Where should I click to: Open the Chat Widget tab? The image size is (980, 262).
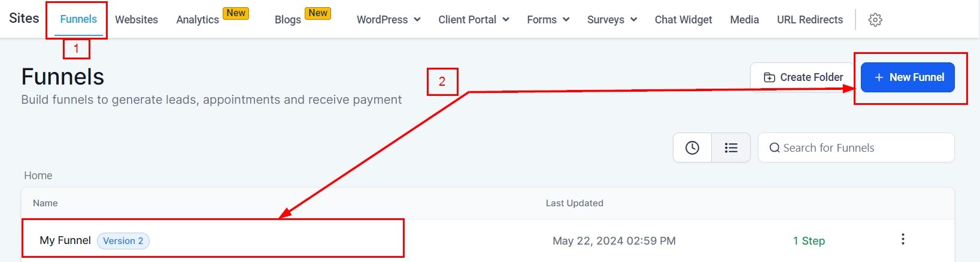point(683,20)
